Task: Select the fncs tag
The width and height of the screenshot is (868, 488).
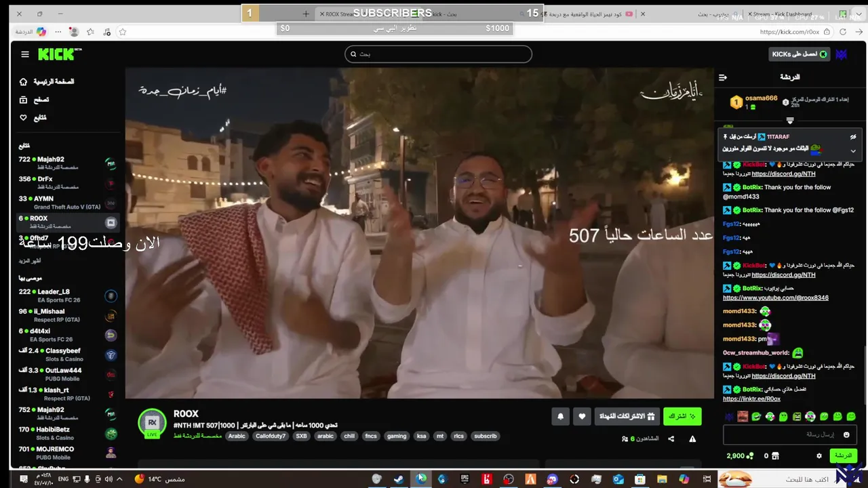Action: point(371,436)
